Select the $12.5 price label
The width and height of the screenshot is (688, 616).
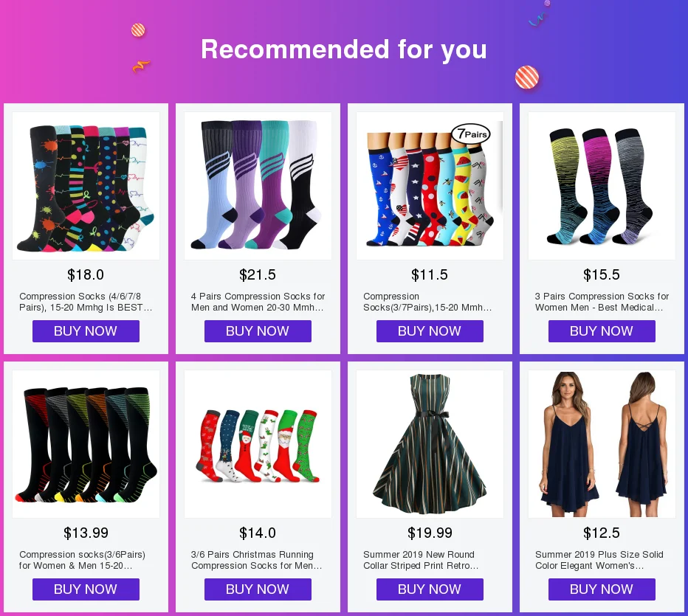click(602, 533)
